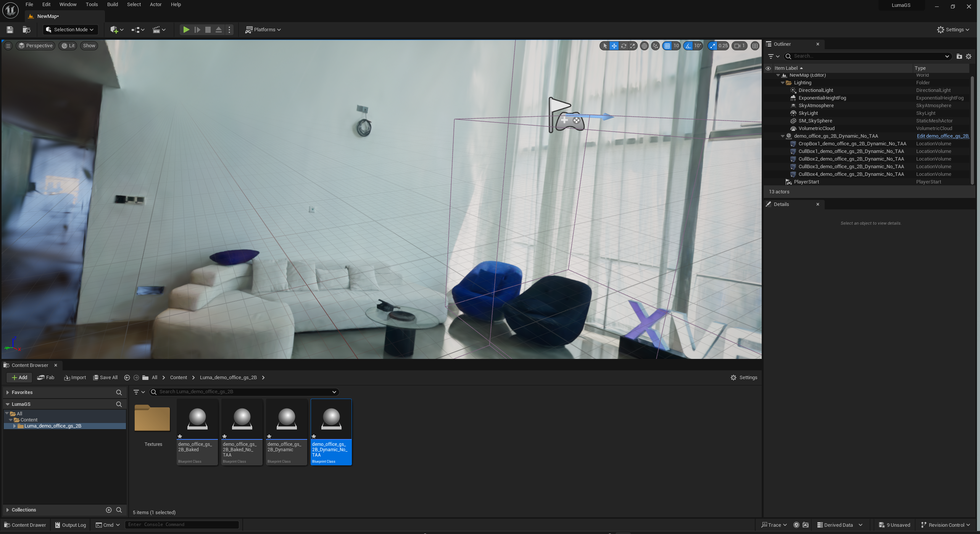
Task: Select the rotate transform tool in viewport
Action: pyautogui.click(x=624, y=46)
